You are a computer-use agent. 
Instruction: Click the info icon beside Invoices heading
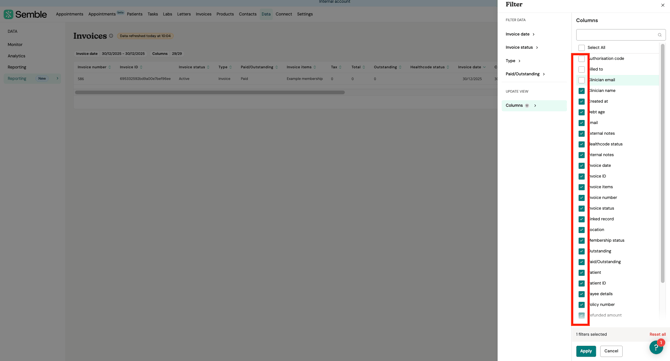pyautogui.click(x=111, y=36)
